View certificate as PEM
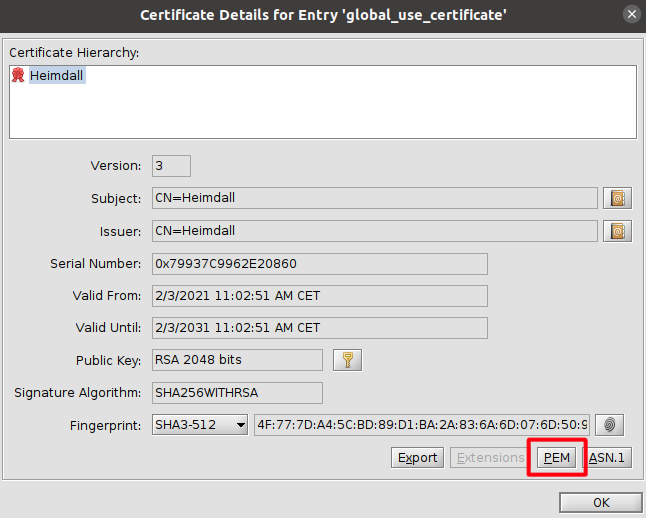 point(556,458)
